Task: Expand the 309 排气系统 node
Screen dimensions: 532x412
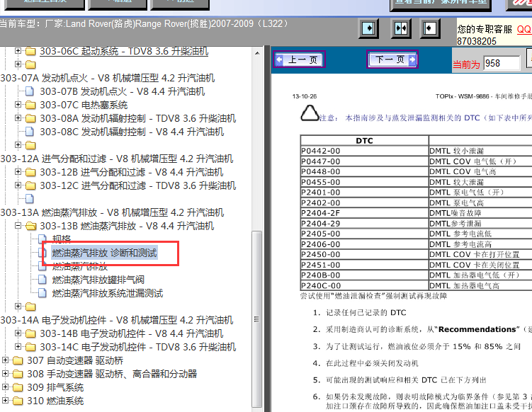Action: [5, 387]
